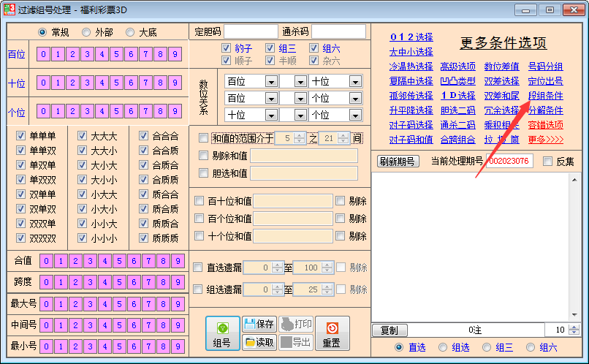
Task: Open the 凹凸类型 link
Action: point(458,81)
